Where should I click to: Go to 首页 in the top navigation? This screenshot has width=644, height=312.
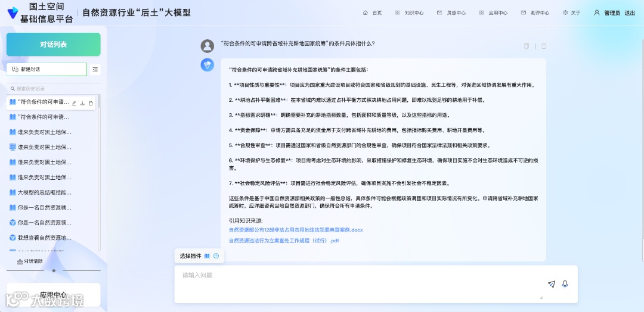373,13
